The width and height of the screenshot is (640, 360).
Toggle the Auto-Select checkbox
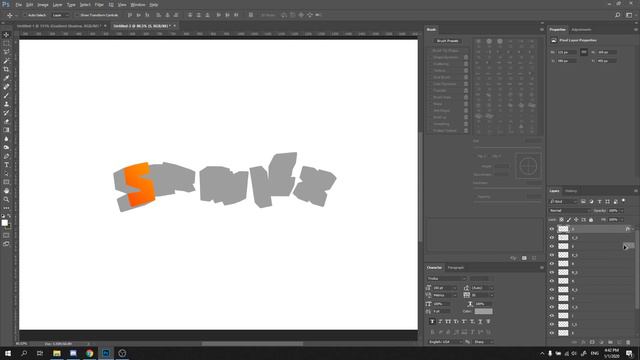[24, 15]
